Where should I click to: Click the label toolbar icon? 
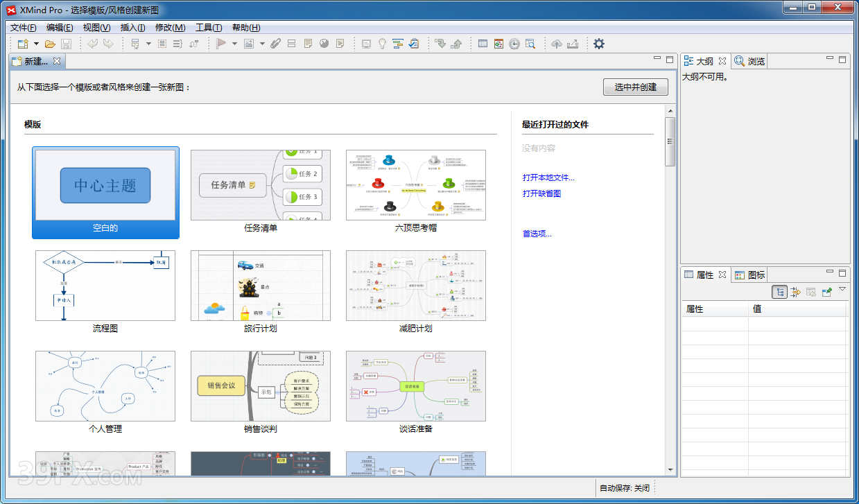[x=291, y=44]
